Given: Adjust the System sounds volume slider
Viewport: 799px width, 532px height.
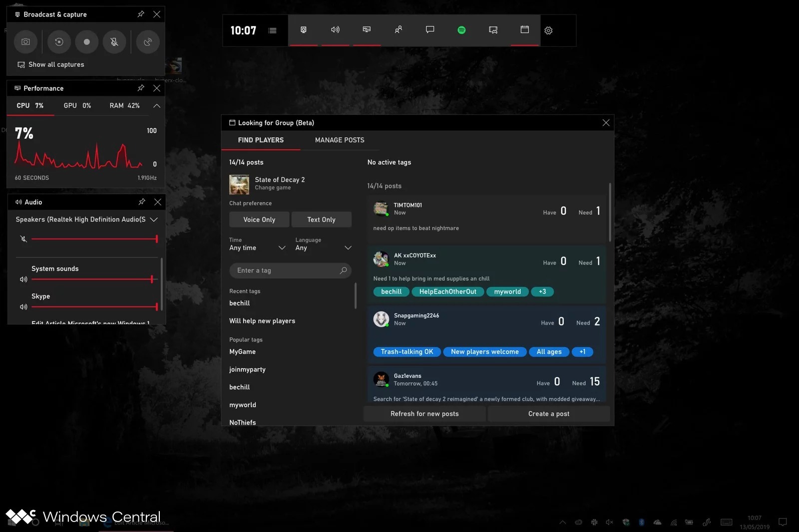Looking at the screenshot, I should point(152,279).
